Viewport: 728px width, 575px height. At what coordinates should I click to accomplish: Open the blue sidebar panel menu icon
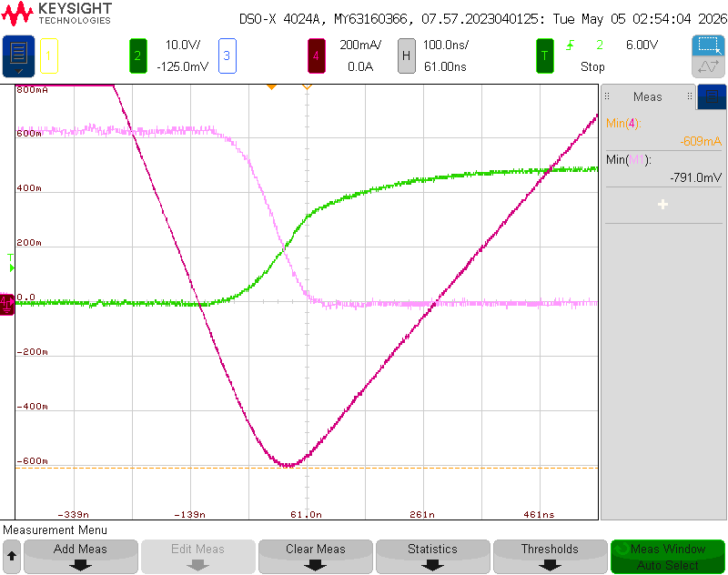(x=712, y=96)
